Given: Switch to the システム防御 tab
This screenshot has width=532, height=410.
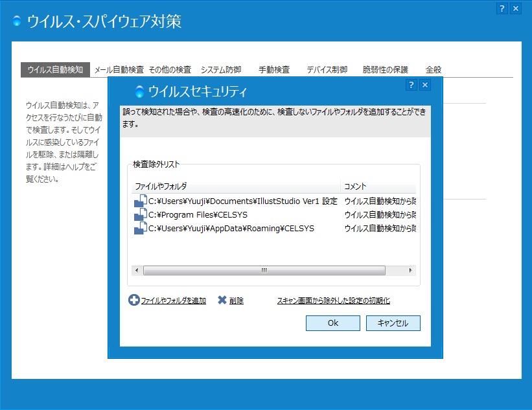Looking at the screenshot, I should pos(221,70).
